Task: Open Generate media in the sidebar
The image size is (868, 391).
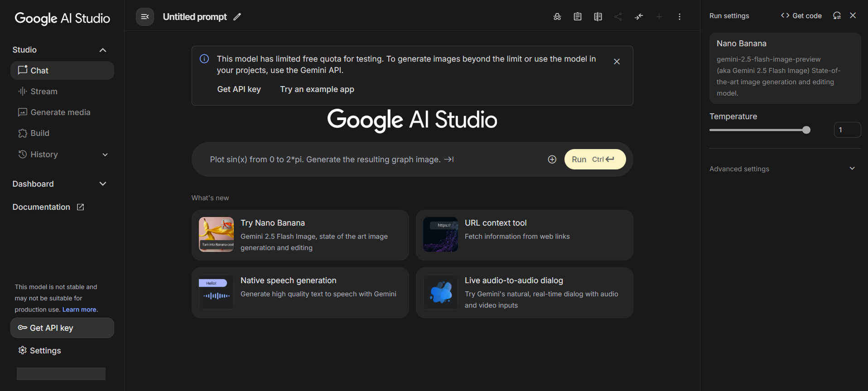Action: tap(62, 112)
